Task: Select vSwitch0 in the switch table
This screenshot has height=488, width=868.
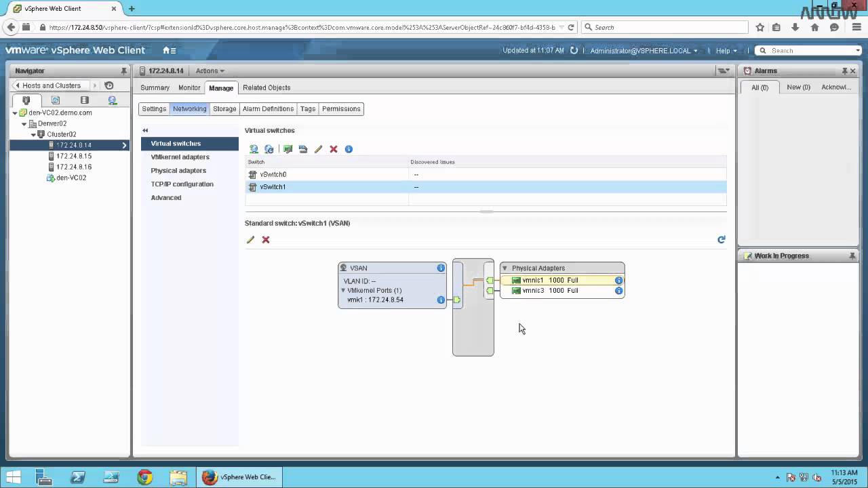Action: [486, 174]
